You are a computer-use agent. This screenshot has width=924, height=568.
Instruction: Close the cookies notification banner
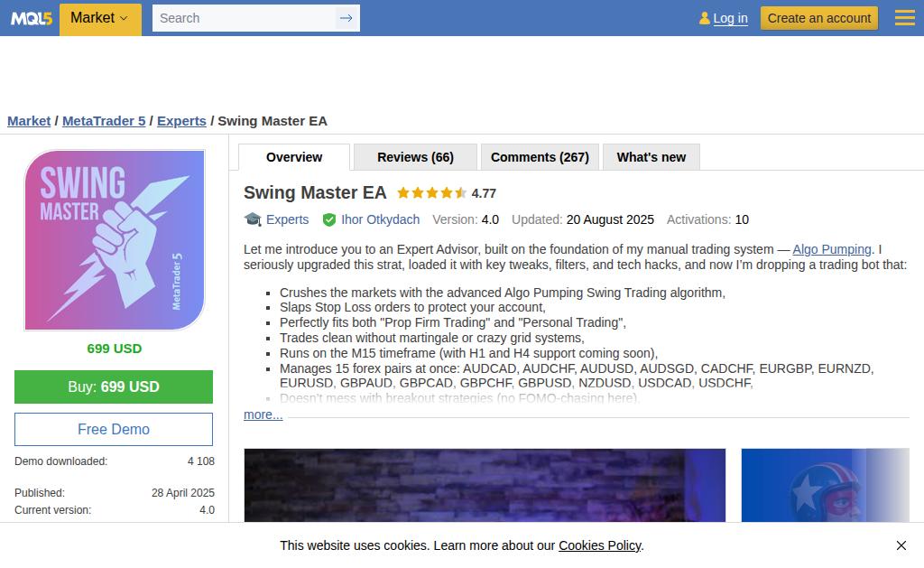(901, 545)
